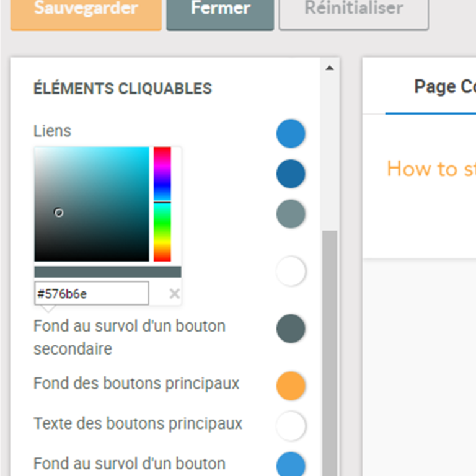Click the white swatch beside the color picker

click(291, 271)
